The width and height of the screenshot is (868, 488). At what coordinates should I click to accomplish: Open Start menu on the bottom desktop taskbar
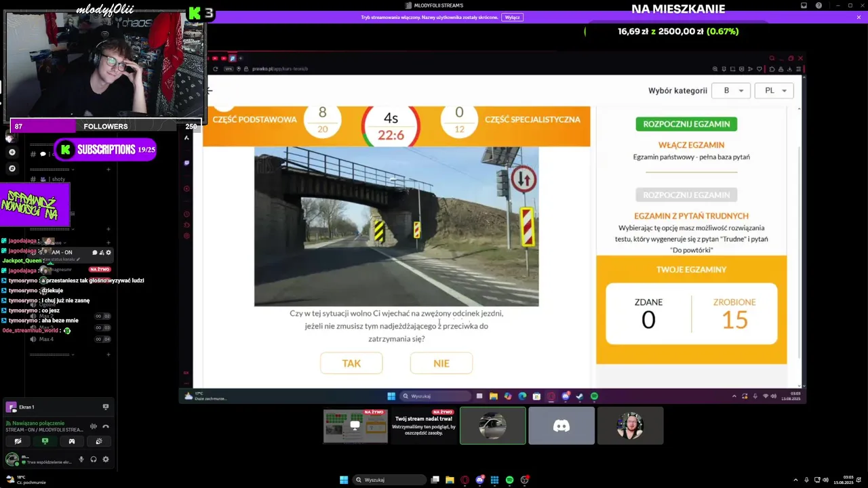click(344, 480)
